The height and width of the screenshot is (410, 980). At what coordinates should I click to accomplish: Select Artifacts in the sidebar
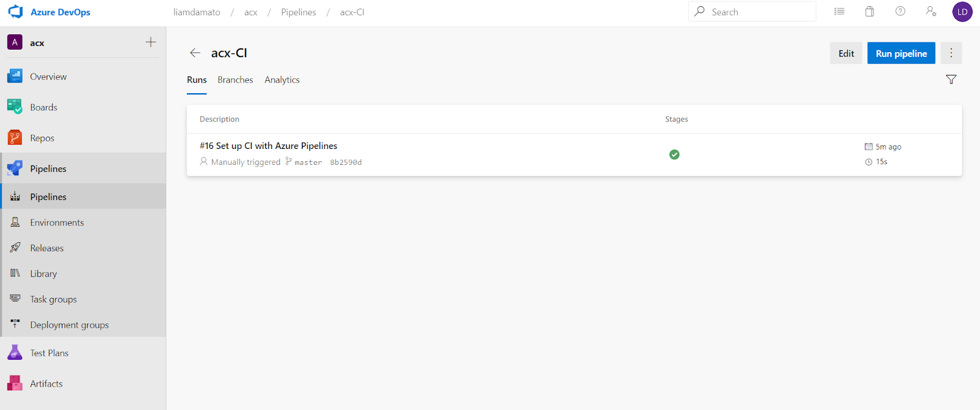(x=47, y=384)
